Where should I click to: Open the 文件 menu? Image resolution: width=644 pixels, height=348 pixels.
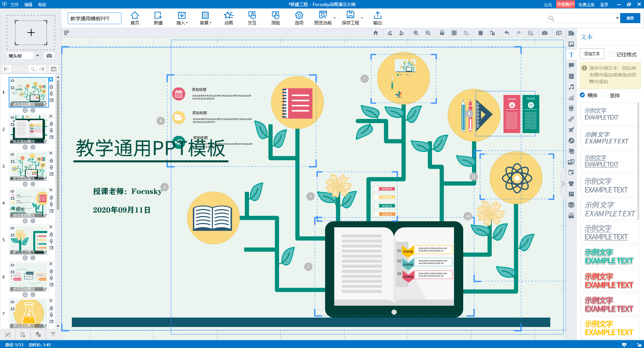coord(14,5)
